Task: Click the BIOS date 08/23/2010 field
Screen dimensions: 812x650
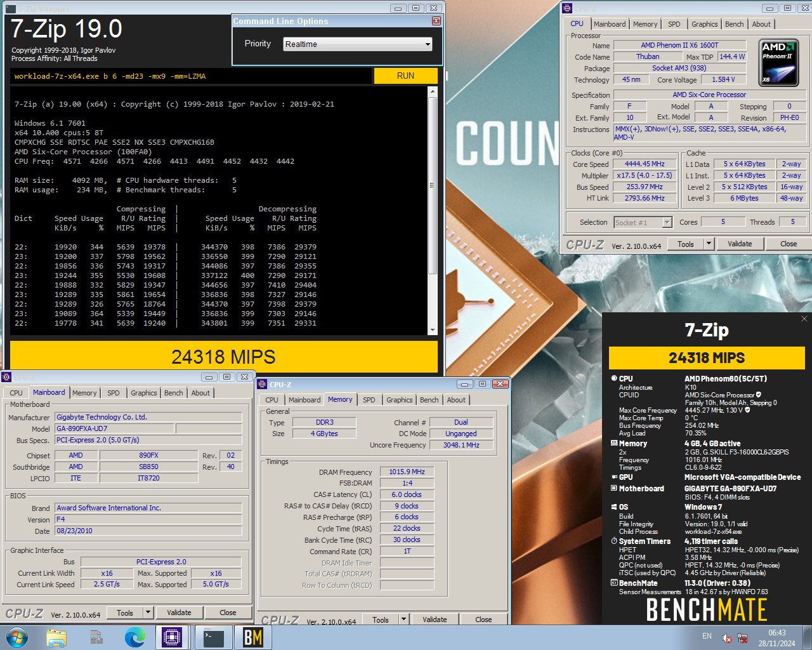Action: pos(148,531)
